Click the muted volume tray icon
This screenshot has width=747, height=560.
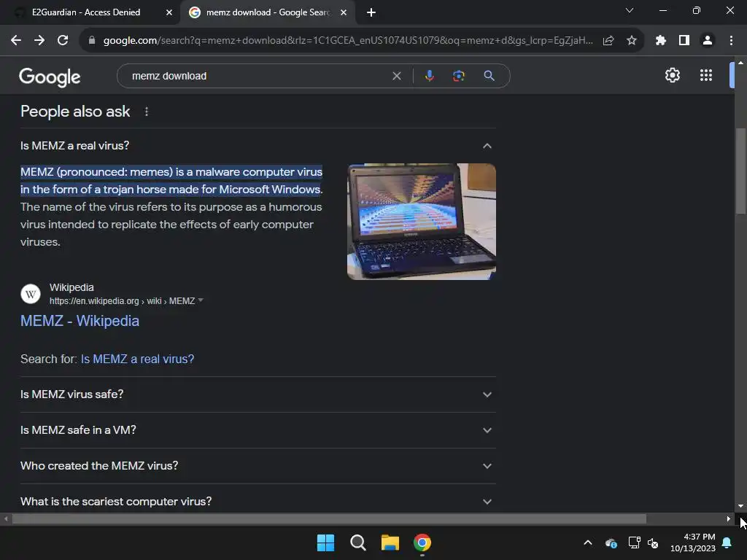tap(653, 542)
